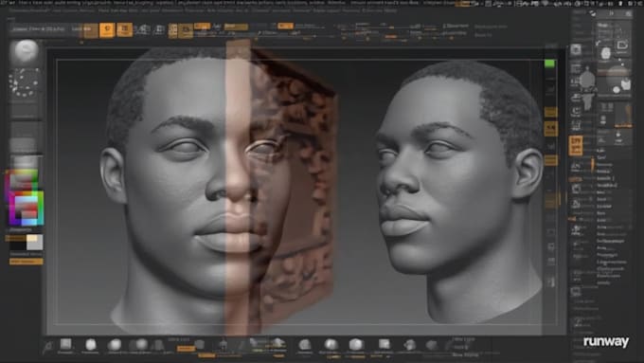
Task: Select the white head tool thumbnail in right panel
Action: click(606, 53)
